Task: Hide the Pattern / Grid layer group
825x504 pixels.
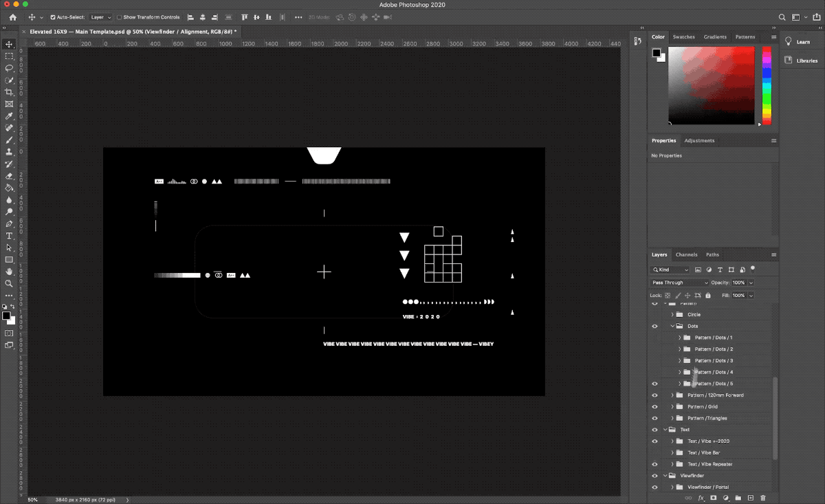Action: (654, 406)
